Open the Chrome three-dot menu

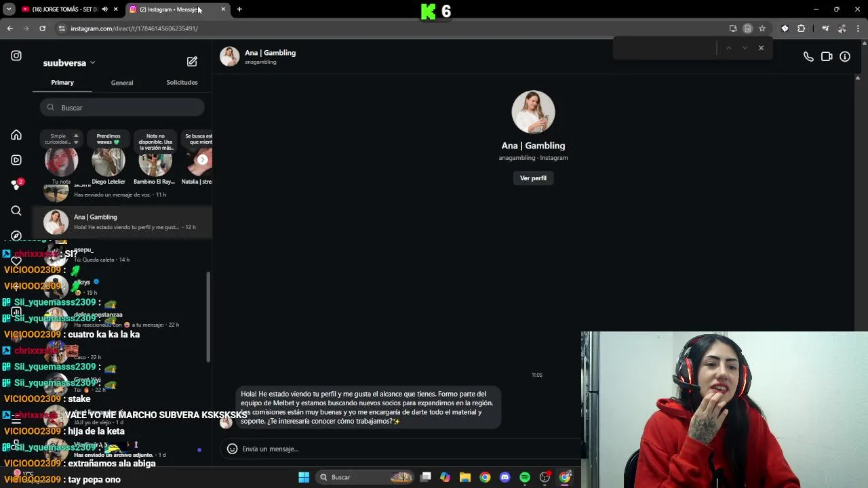(x=858, y=28)
